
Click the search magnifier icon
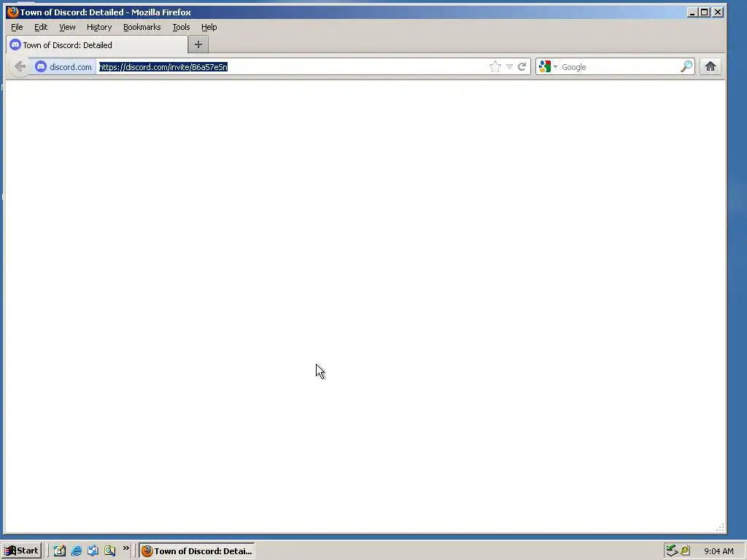686,66
